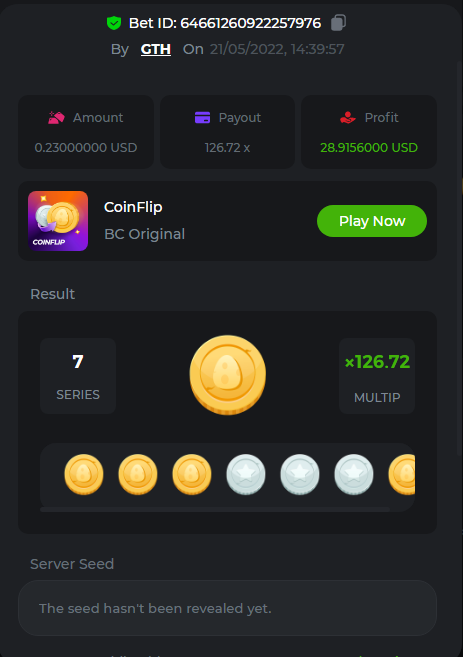
Task: Select the second gold coin in series
Action: (x=138, y=474)
